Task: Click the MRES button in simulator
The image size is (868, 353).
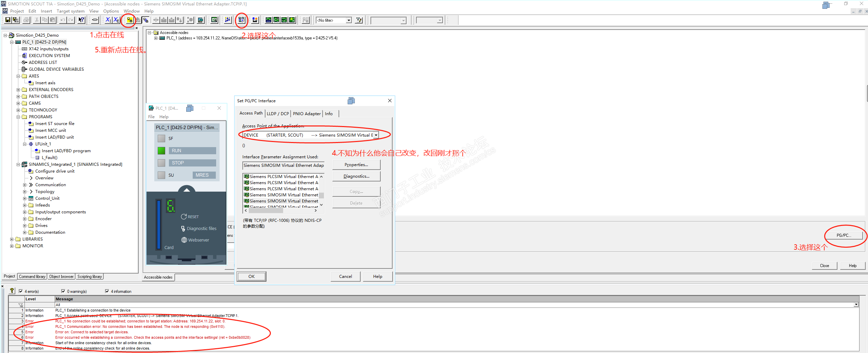Action: click(204, 175)
